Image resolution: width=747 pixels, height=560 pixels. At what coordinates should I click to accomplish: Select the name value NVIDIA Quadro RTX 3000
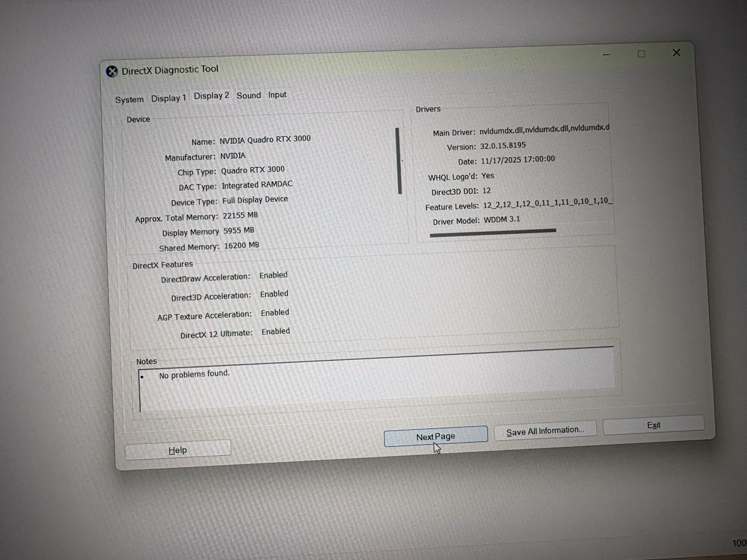point(265,139)
